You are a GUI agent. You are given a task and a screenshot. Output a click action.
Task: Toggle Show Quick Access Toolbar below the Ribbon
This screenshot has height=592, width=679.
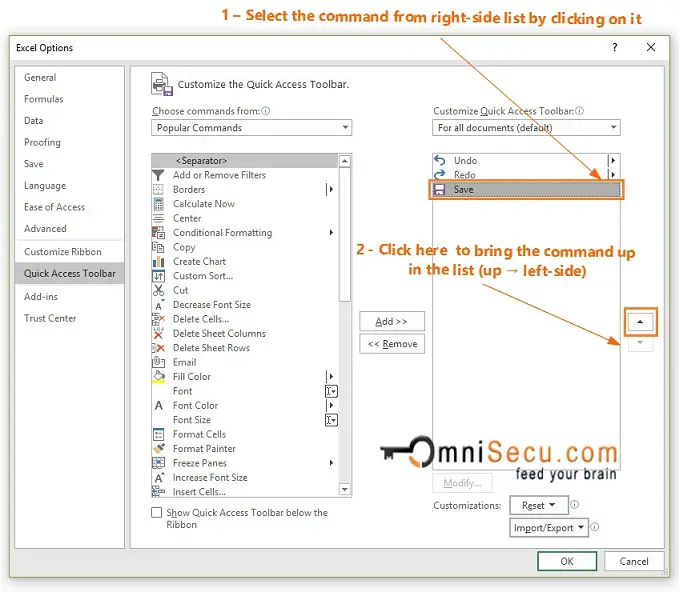[x=157, y=513]
